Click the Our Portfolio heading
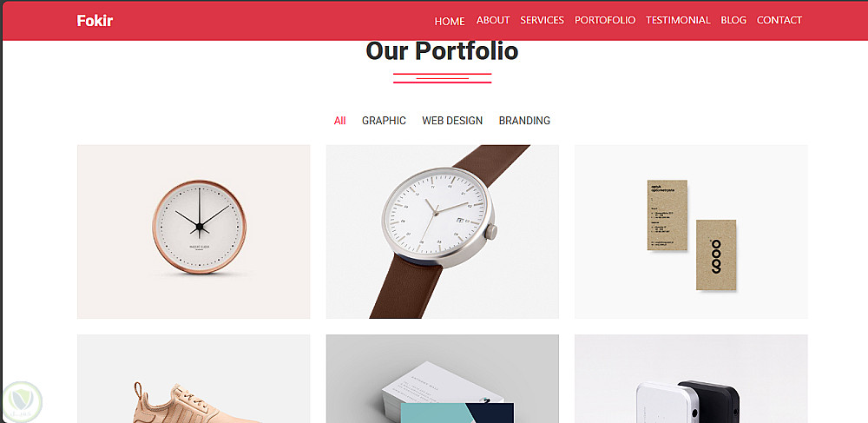Viewport: 868px width, 423px height. pos(442,51)
